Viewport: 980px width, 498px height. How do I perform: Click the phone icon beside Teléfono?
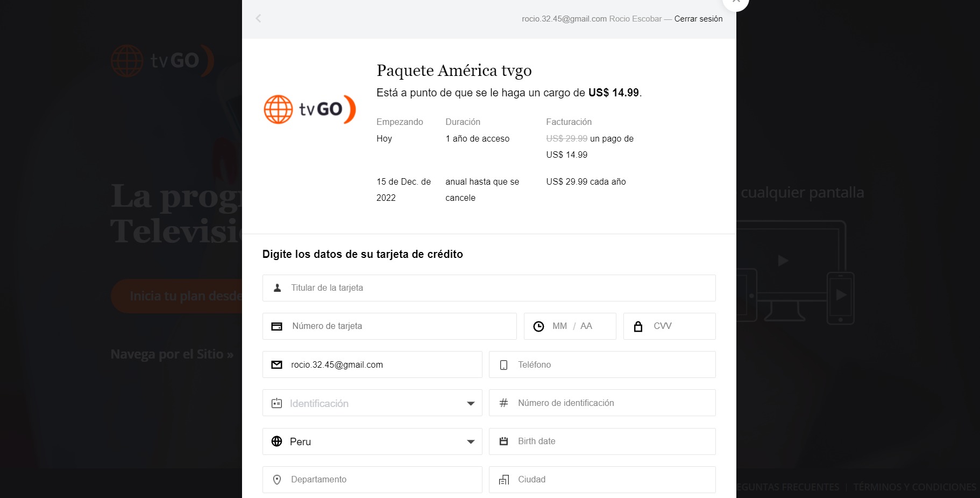tap(503, 365)
